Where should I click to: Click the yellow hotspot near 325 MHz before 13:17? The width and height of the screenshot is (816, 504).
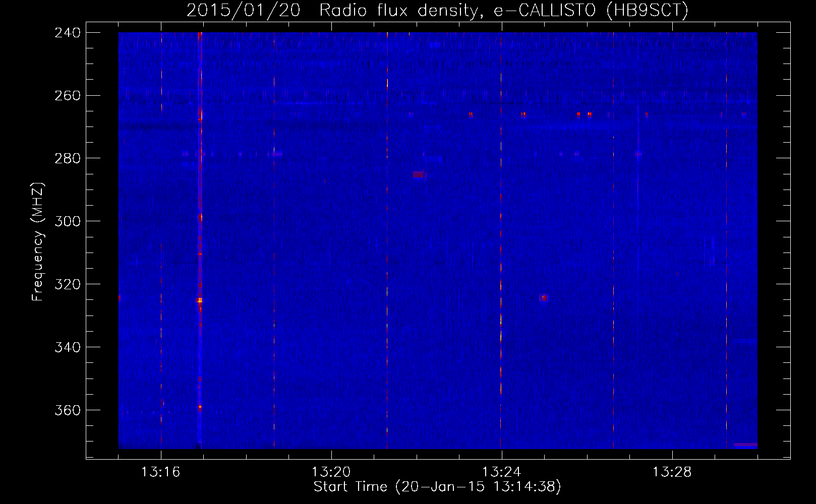pos(200,300)
